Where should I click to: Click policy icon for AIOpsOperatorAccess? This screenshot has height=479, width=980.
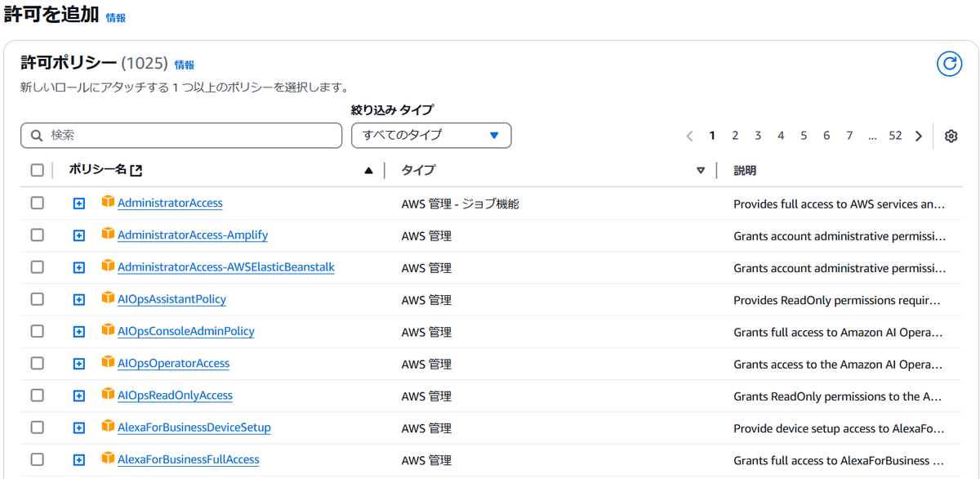click(108, 362)
